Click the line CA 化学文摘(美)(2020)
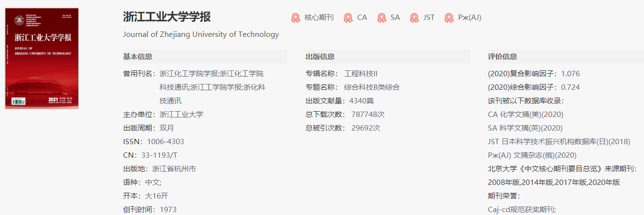 [525, 115]
